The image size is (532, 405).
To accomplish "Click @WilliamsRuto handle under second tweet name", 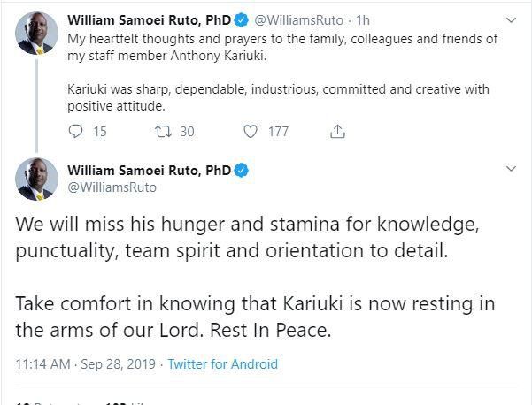I will point(112,187).
